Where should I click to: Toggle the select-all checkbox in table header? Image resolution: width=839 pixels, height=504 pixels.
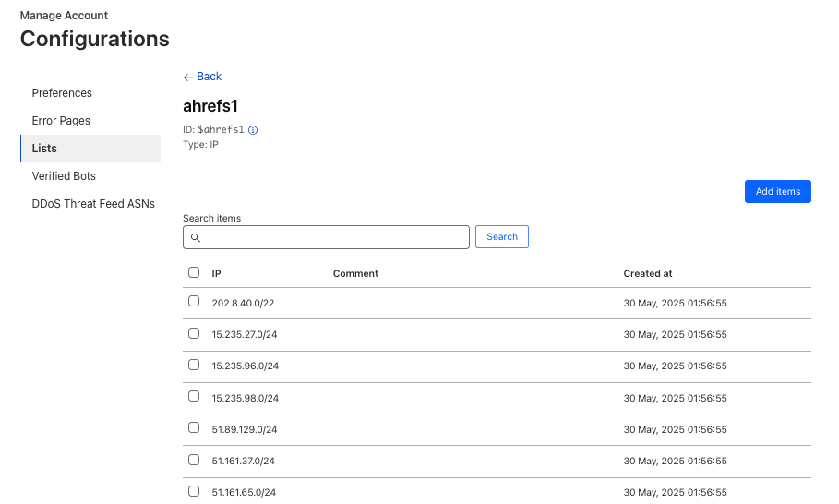(194, 272)
